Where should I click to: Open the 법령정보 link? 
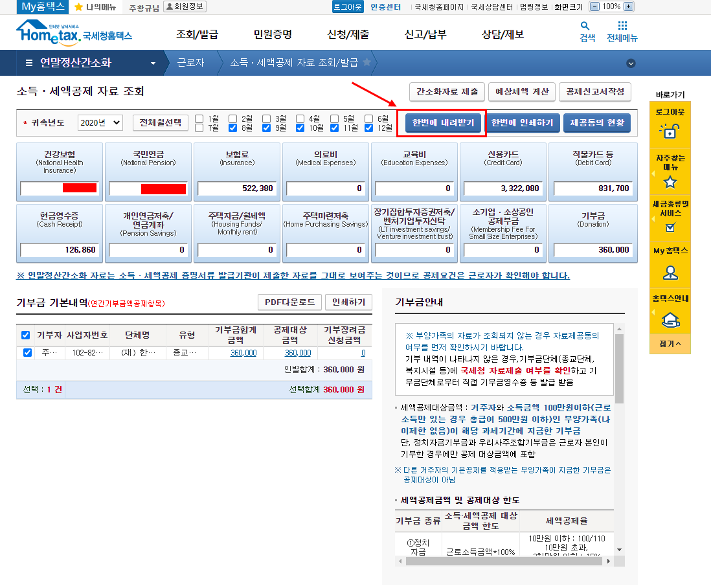pos(534,7)
